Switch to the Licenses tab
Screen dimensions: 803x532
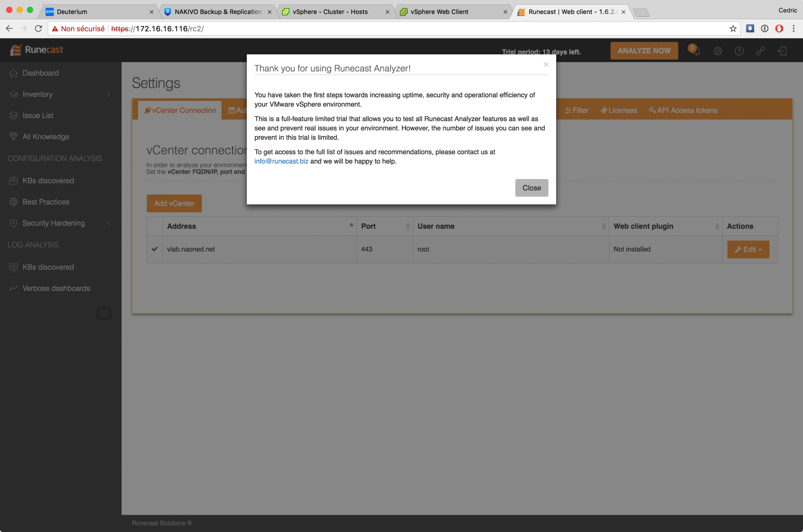pos(619,110)
